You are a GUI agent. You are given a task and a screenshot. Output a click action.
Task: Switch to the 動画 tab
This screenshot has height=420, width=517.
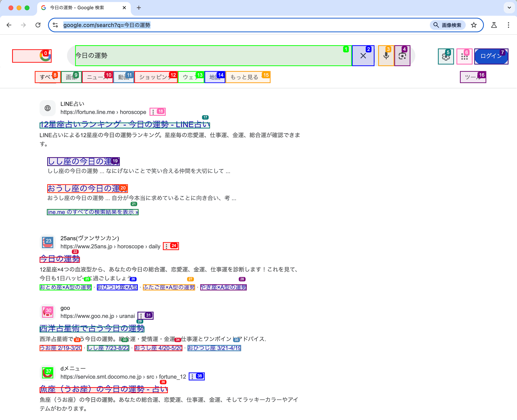click(124, 77)
